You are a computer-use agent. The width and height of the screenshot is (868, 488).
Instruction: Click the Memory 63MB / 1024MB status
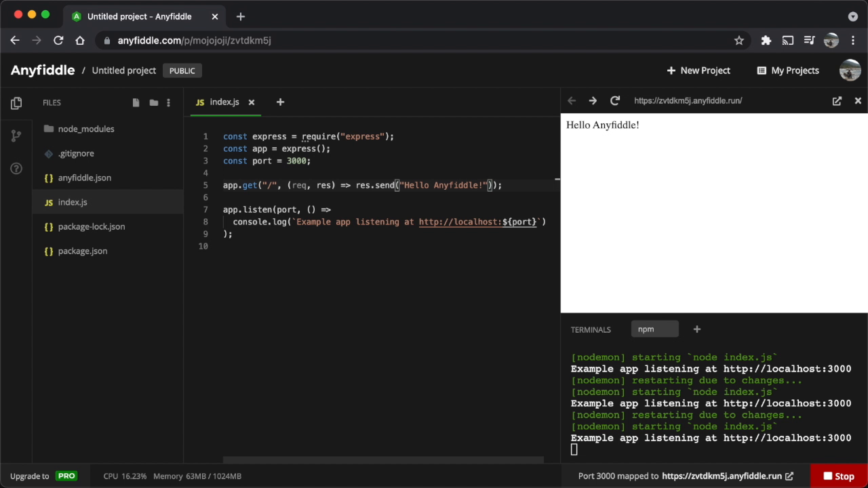(x=197, y=476)
